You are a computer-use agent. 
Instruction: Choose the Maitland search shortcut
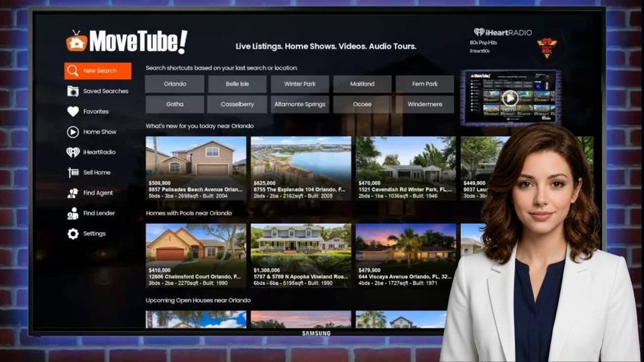click(362, 84)
